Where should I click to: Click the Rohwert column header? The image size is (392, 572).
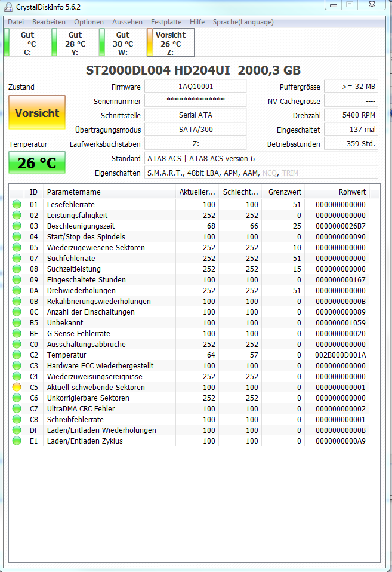[337, 192]
